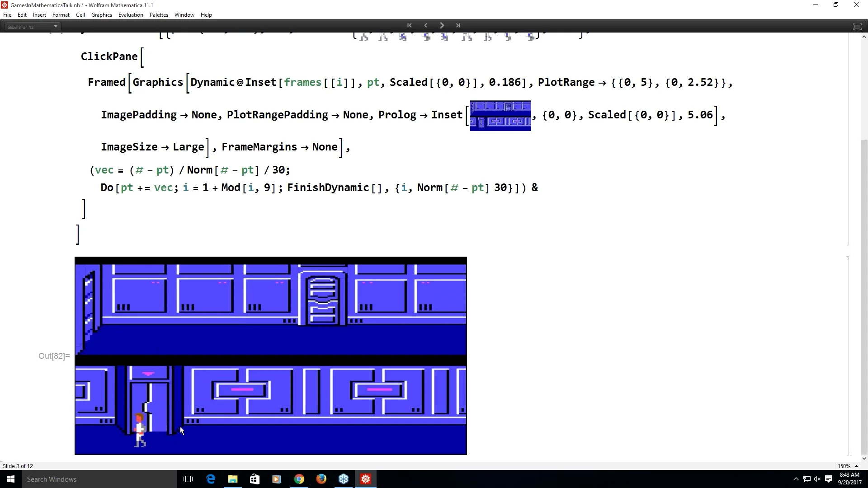Advance to the next slide
Image resolution: width=868 pixels, height=488 pixels.
pos(442,25)
